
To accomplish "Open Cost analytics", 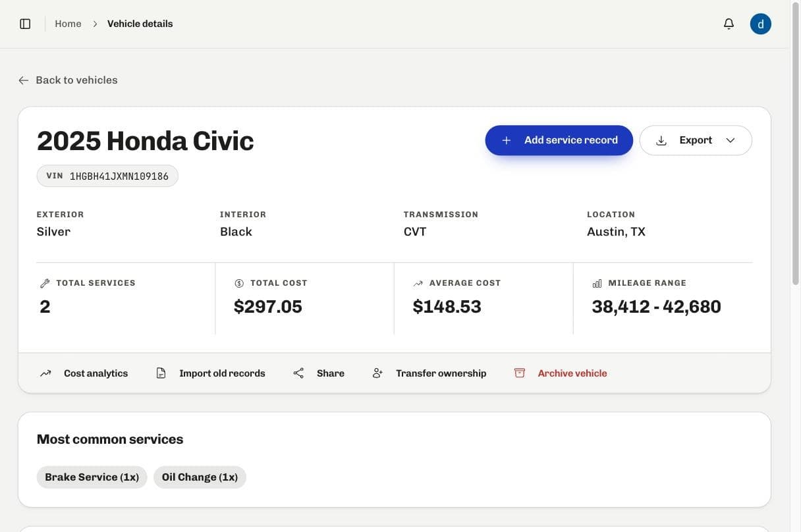I will click(84, 373).
